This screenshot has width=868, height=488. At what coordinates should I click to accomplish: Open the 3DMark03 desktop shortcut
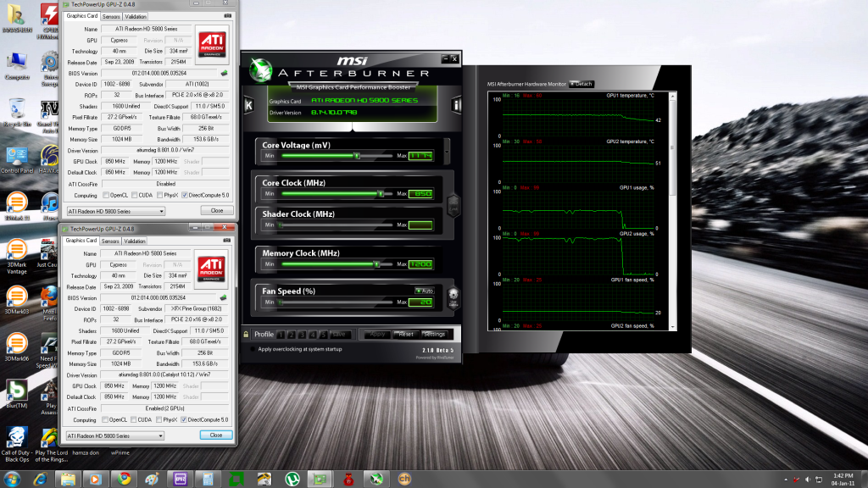(17, 301)
